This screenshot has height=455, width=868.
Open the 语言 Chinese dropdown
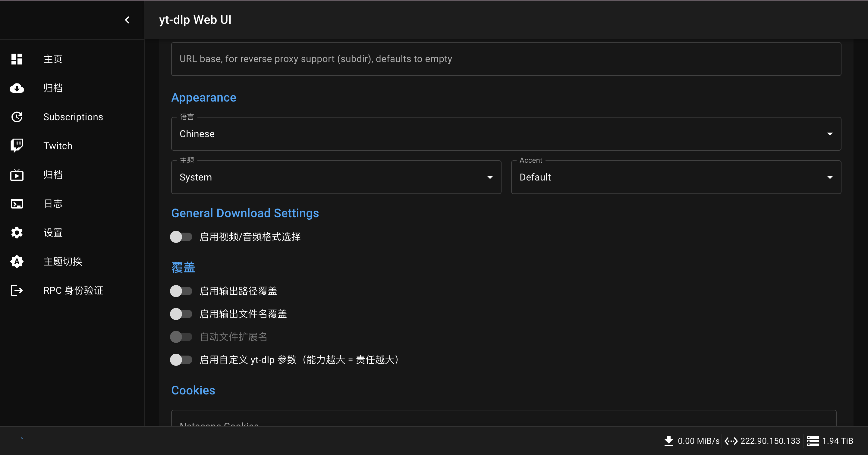point(506,134)
